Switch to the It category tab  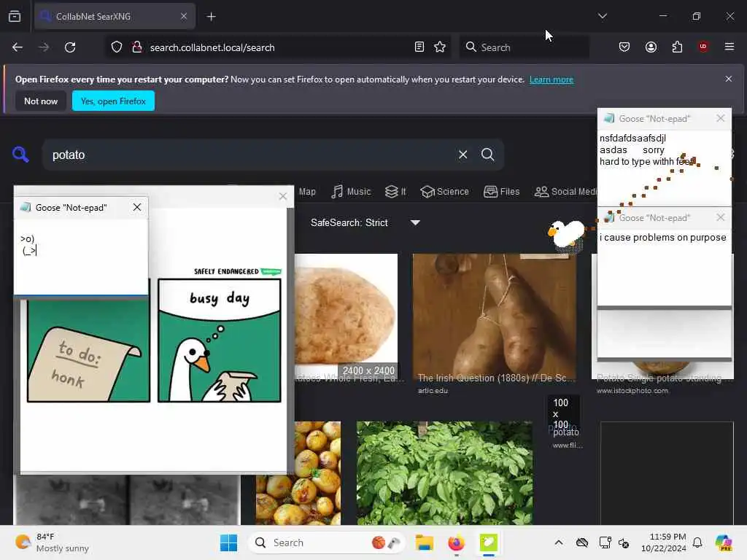pyautogui.click(x=395, y=192)
